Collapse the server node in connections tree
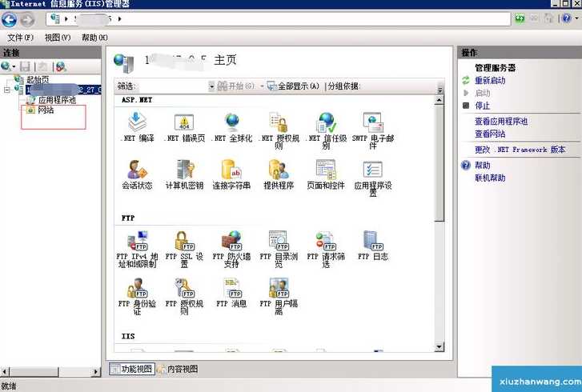The width and height of the screenshot is (582, 392). pyautogui.click(x=6, y=90)
